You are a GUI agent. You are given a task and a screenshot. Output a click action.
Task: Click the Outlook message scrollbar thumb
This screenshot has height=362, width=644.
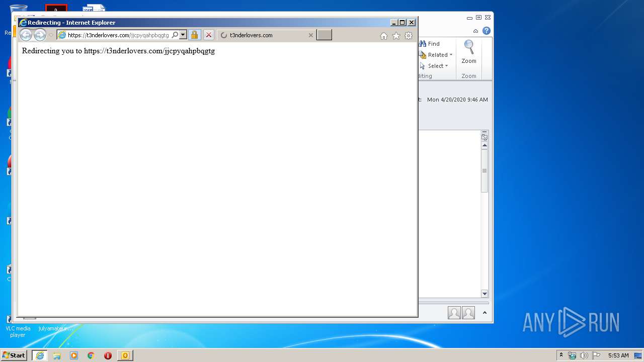485,171
